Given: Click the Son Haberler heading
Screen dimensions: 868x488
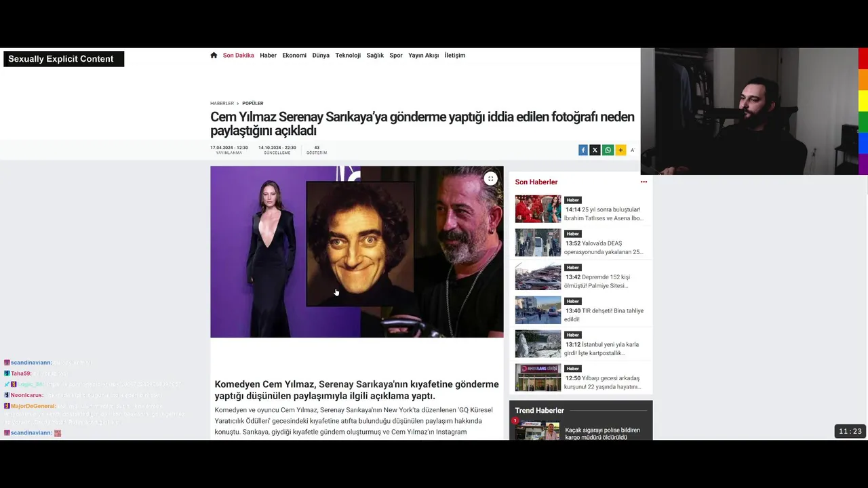Looking at the screenshot, I should tap(536, 182).
